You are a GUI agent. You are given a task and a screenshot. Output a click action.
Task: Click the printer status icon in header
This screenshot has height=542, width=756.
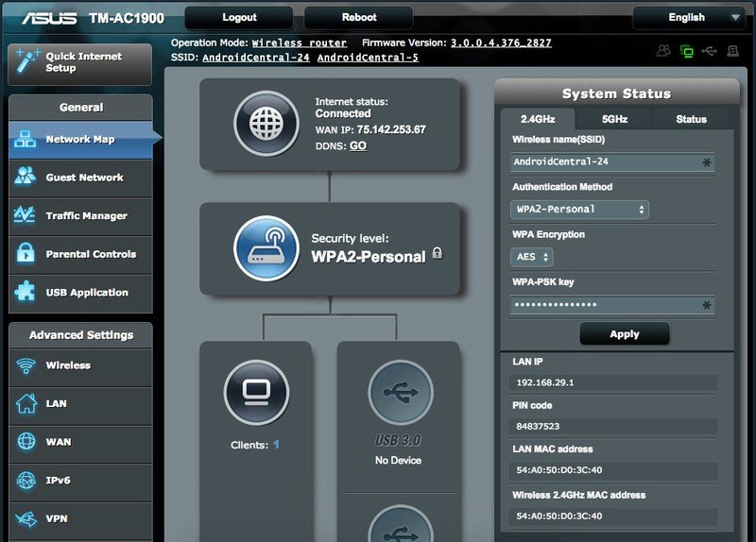point(733,51)
